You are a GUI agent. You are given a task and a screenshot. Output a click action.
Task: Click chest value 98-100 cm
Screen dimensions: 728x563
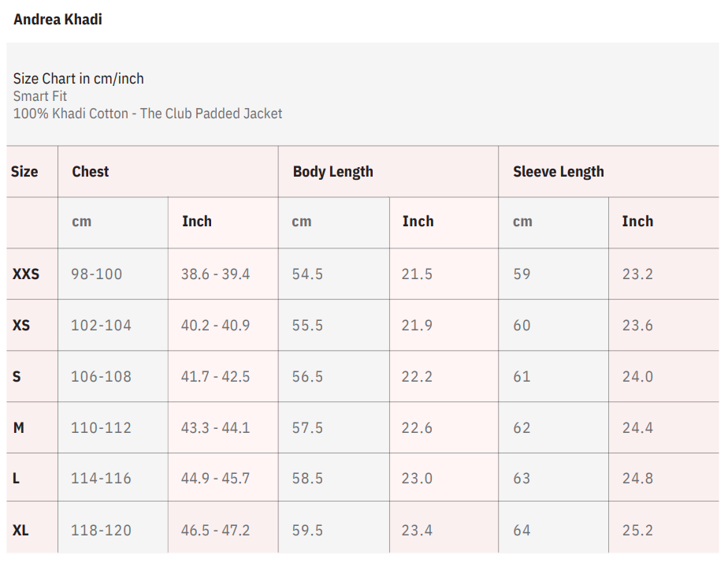[x=96, y=274]
